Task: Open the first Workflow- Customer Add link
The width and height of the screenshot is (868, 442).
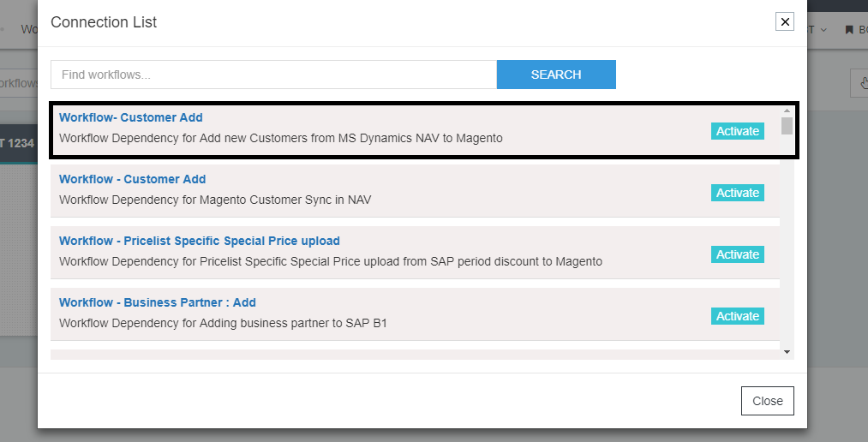Action: (x=131, y=117)
